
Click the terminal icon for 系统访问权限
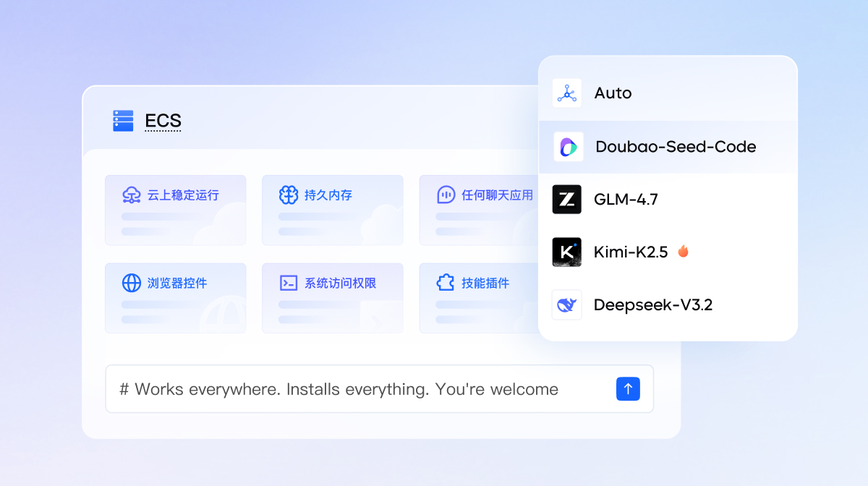(289, 283)
